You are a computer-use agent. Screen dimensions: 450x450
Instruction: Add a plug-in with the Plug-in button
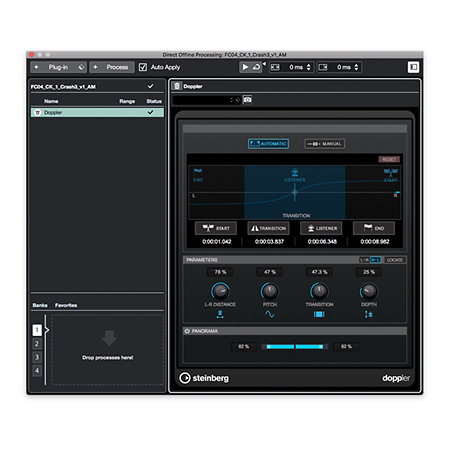tap(58, 67)
